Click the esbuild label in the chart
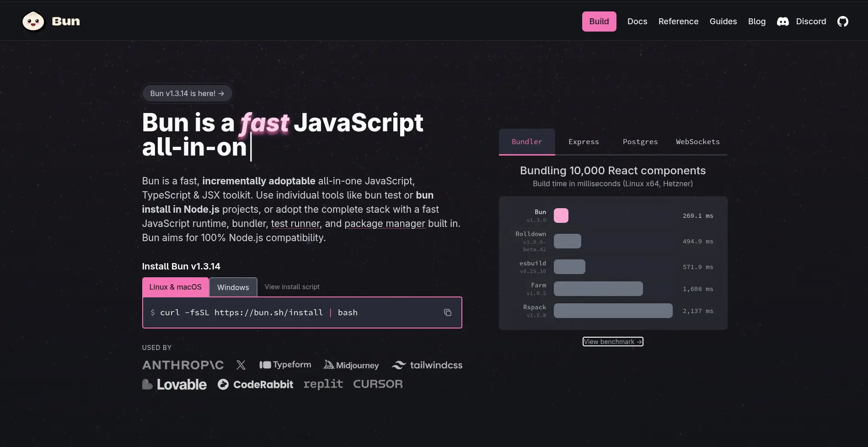 (x=533, y=264)
